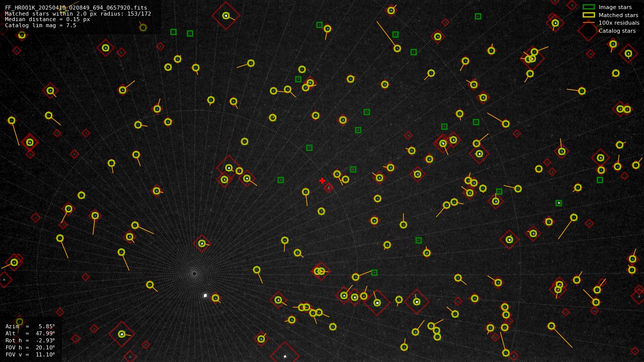This screenshot has width=644, height=362.
Task: Click the 'Matched stars' legend label
Action: [x=618, y=15]
